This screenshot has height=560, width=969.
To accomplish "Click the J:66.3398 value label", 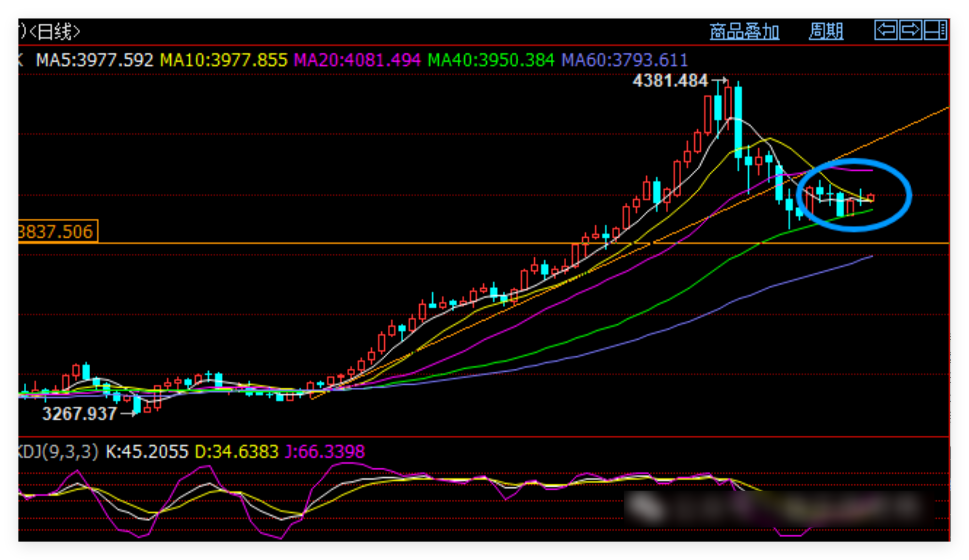I will [x=325, y=452].
